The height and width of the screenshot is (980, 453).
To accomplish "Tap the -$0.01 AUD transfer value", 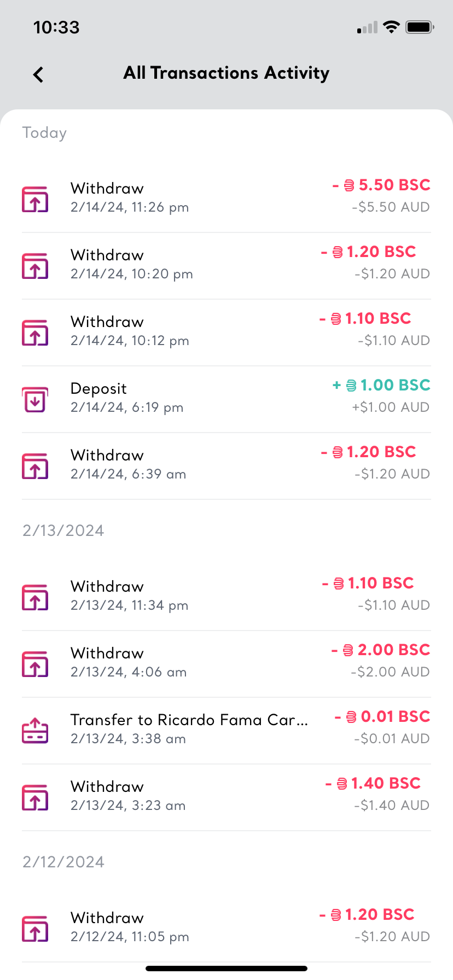I will tap(392, 739).
